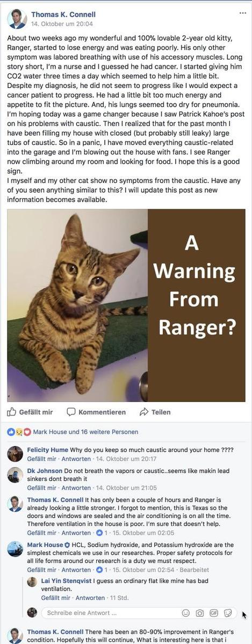Click the Teilen share arrow icon
The width and height of the screenshot is (252, 644).
coord(143,412)
